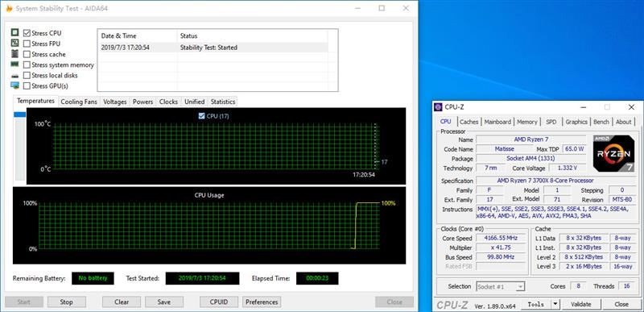
Task: Click the Socket AM4 (1331) package field
Action: coord(531,158)
